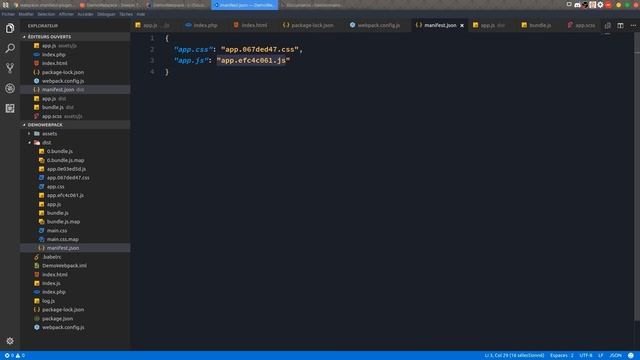Open app.067ded47.css file
Image resolution: width=640 pixels, height=360 pixels.
click(68, 178)
